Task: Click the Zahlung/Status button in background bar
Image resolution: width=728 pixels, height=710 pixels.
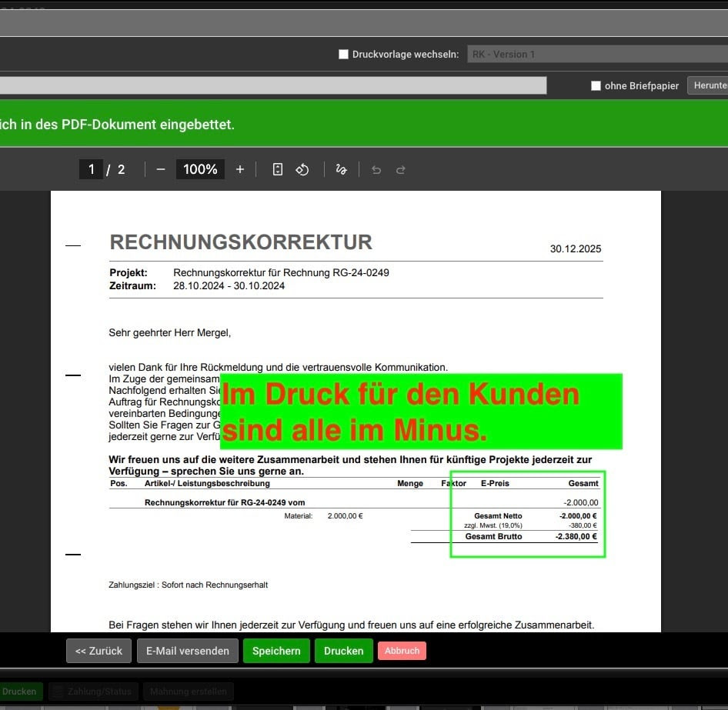Action: pyautogui.click(x=94, y=692)
